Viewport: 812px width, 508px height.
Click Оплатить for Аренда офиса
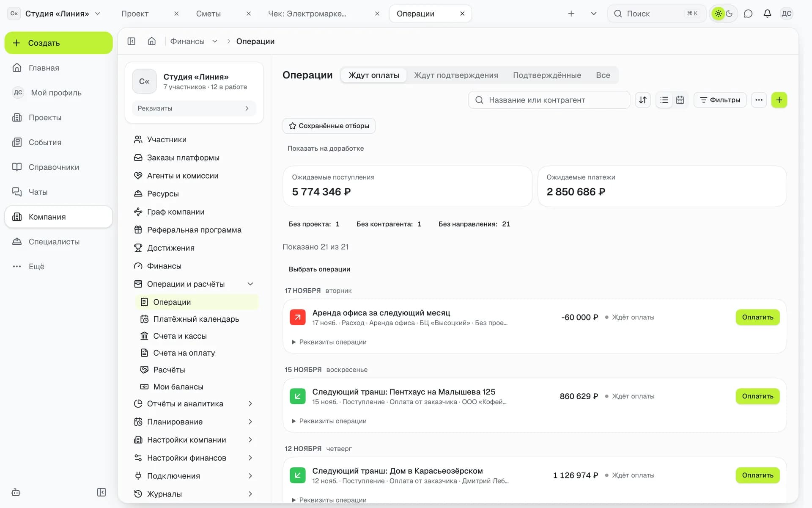click(x=757, y=317)
